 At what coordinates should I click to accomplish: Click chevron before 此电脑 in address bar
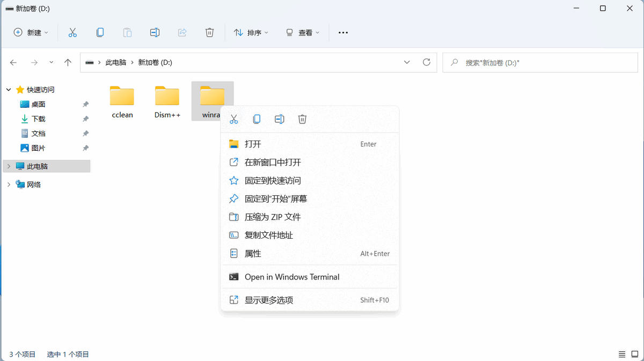click(x=100, y=62)
